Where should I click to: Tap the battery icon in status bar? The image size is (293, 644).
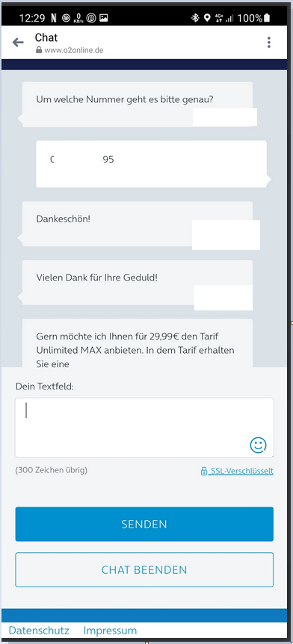point(268,18)
